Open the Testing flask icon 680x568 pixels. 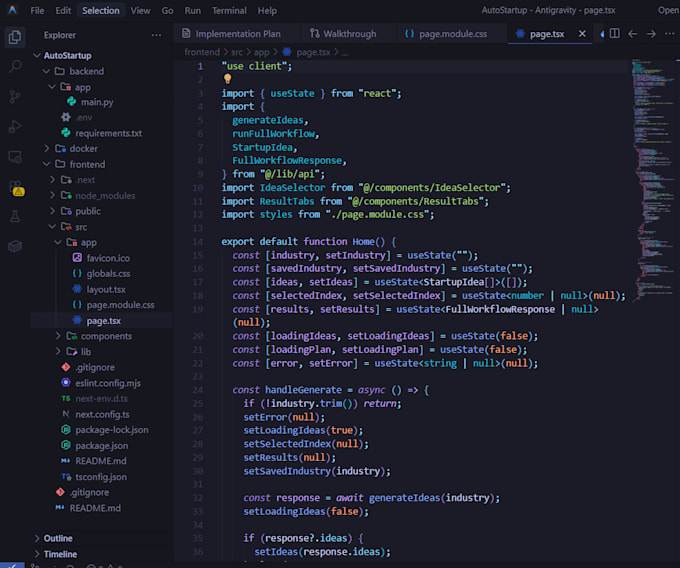tap(15, 216)
